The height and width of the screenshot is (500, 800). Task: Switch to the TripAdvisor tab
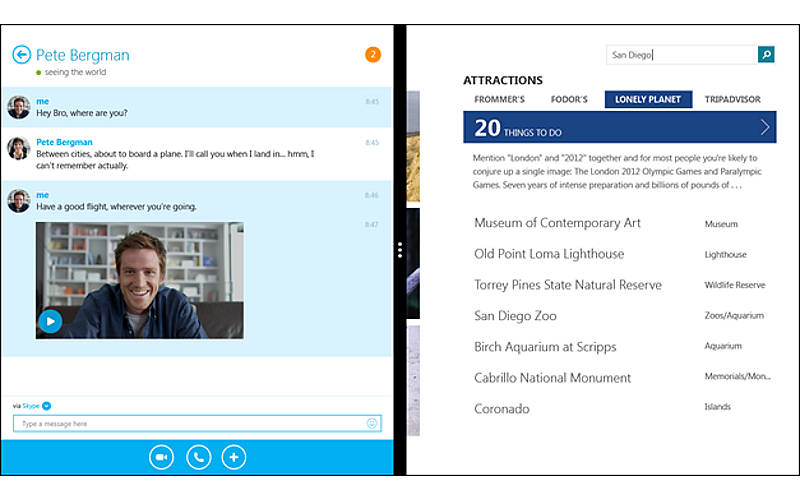pos(732,99)
